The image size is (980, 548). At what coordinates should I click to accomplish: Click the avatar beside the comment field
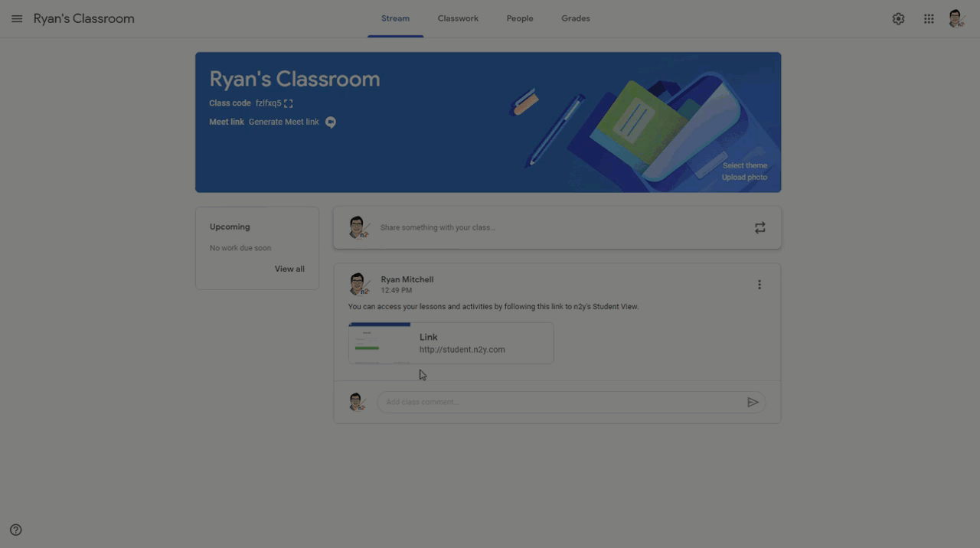[357, 402]
